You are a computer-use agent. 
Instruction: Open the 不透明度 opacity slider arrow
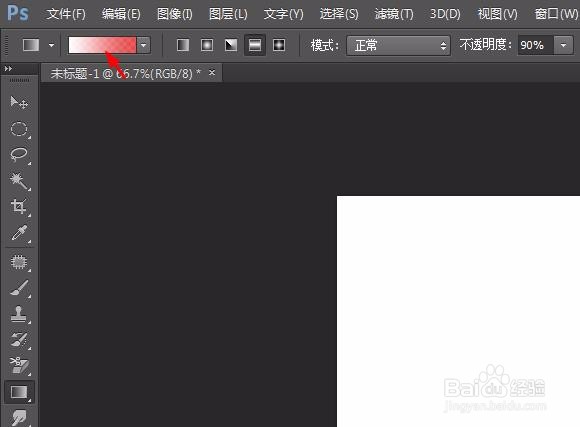[x=563, y=45]
